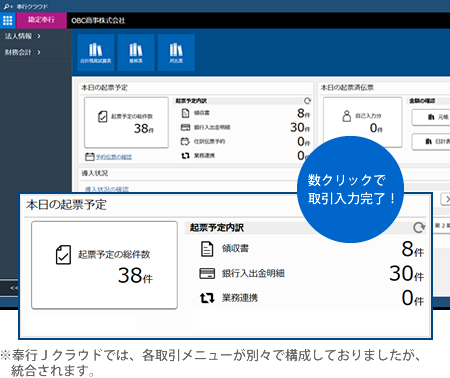Viewport: 450px width, 378px height.
Task: Select the 勘定奉行 magenta tab
Action: (41, 20)
